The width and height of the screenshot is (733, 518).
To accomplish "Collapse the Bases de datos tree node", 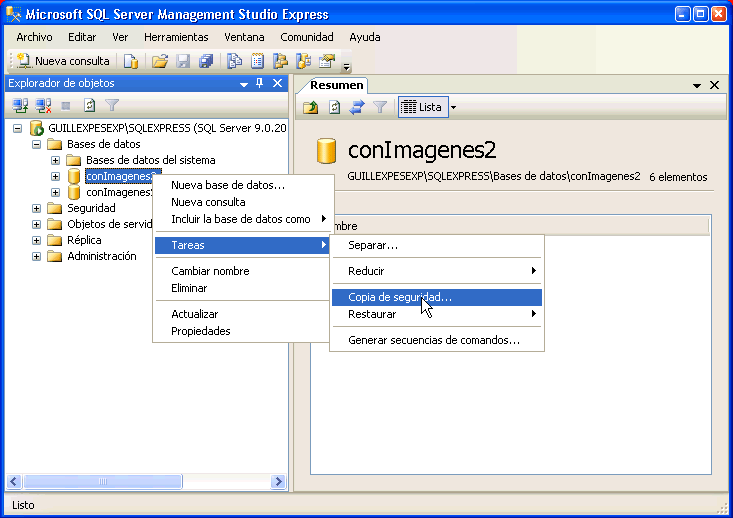I will 37,144.
